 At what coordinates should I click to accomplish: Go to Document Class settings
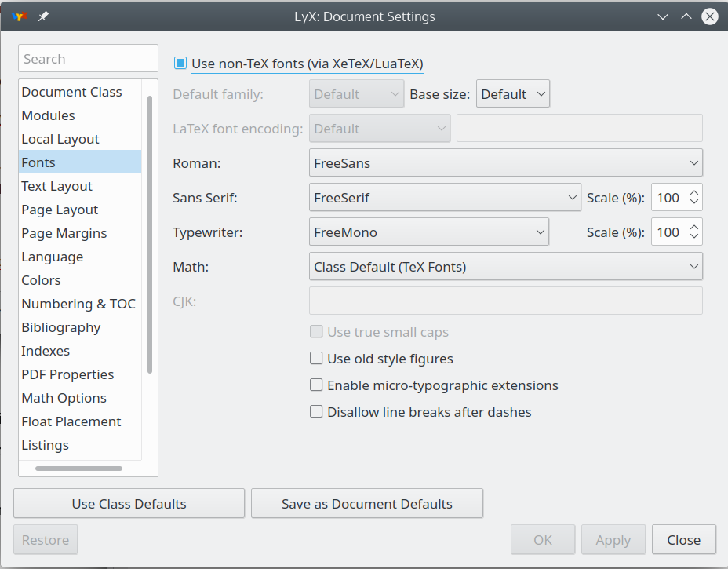pos(71,92)
